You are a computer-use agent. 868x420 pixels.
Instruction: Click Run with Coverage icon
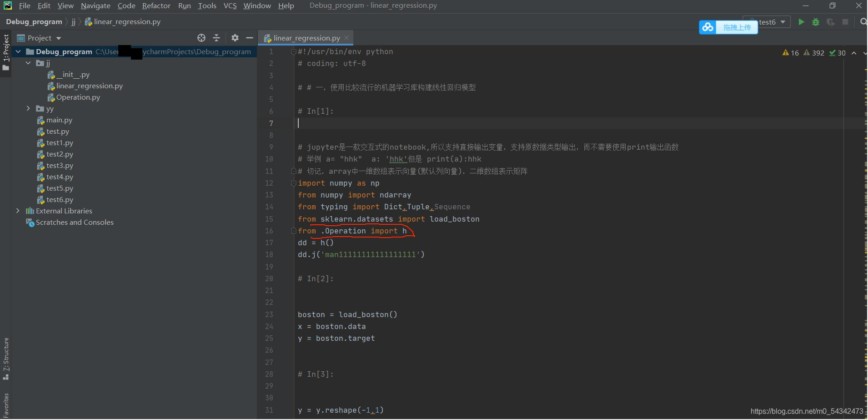click(830, 22)
